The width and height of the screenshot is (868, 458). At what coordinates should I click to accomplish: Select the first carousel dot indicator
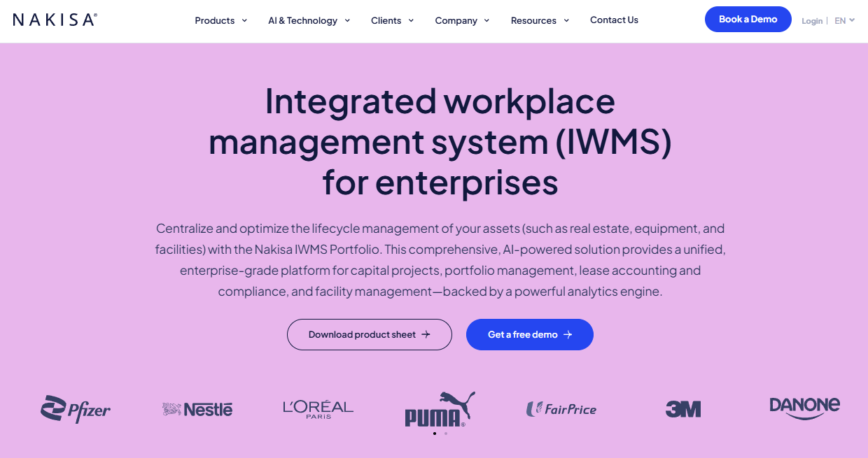click(435, 434)
